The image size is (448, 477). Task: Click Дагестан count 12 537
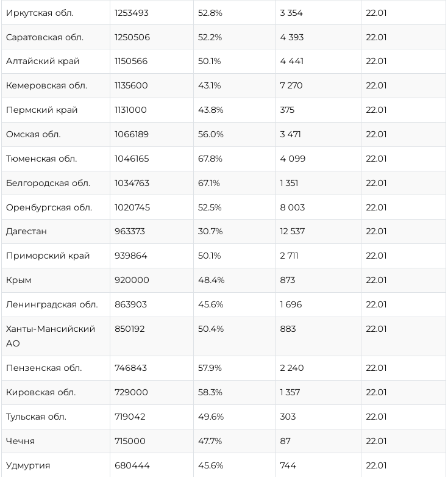coord(293,231)
